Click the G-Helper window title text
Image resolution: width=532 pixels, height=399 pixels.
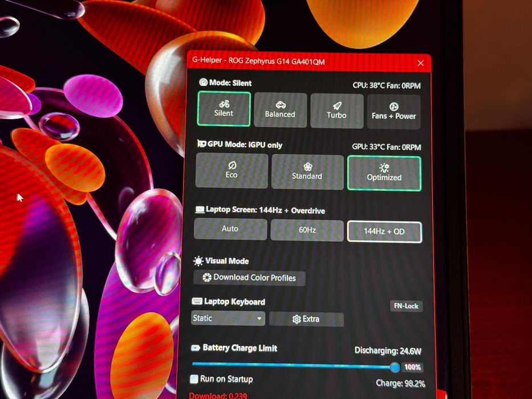pos(258,61)
